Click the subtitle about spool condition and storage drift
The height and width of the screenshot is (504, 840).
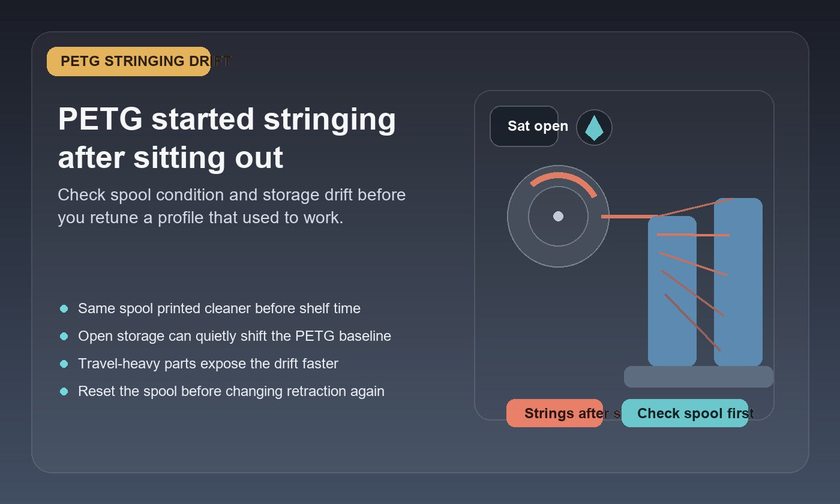point(232,206)
